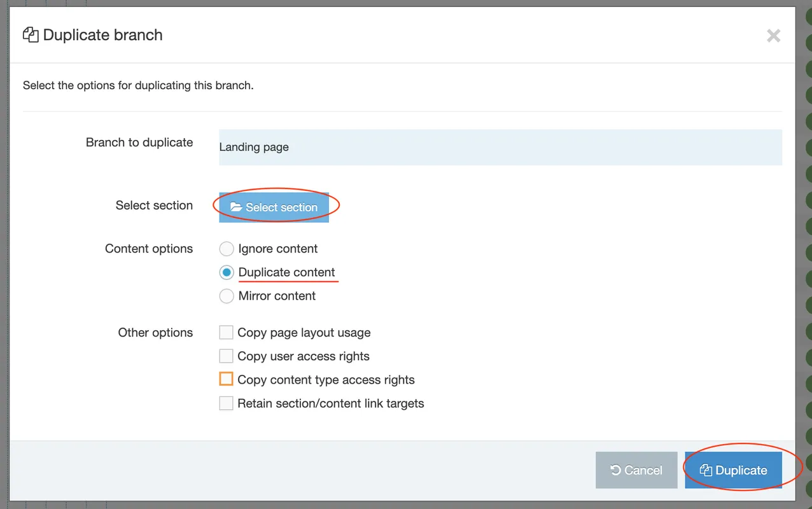Toggle Retain section/content link targets
This screenshot has width=812, height=509.
[226, 403]
